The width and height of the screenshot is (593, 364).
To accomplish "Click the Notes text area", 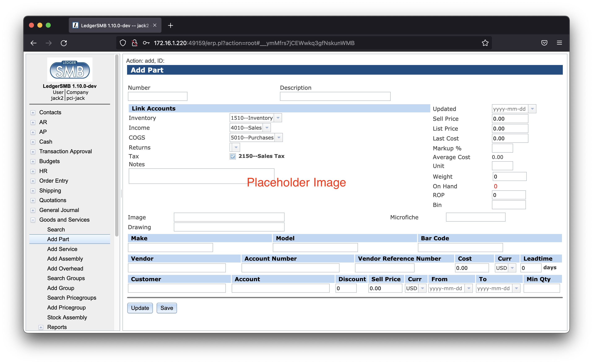I will tap(201, 176).
